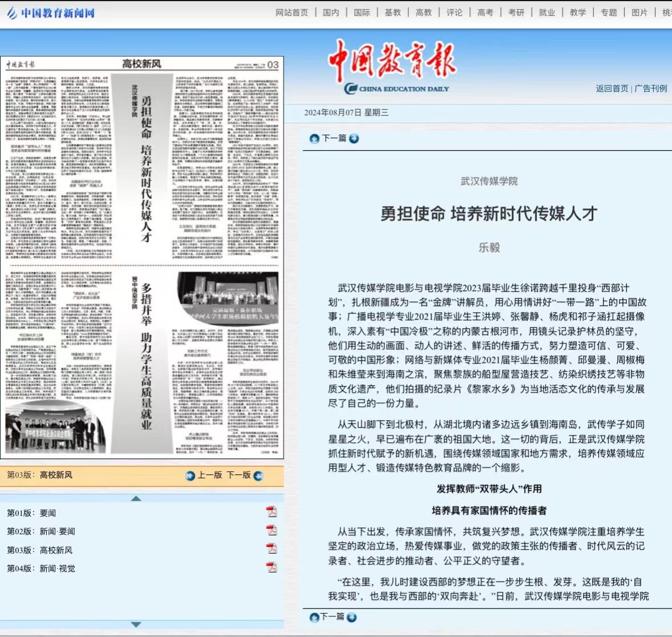Image resolution: width=672 pixels, height=637 pixels.
Task: Open PDF icon for 第01版 要闻
Action: [x=272, y=511]
